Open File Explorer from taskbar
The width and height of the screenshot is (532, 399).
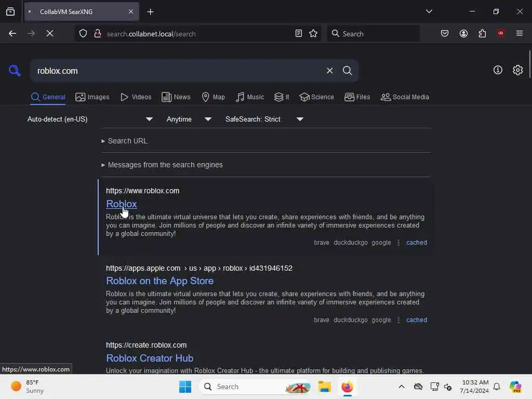click(x=325, y=387)
